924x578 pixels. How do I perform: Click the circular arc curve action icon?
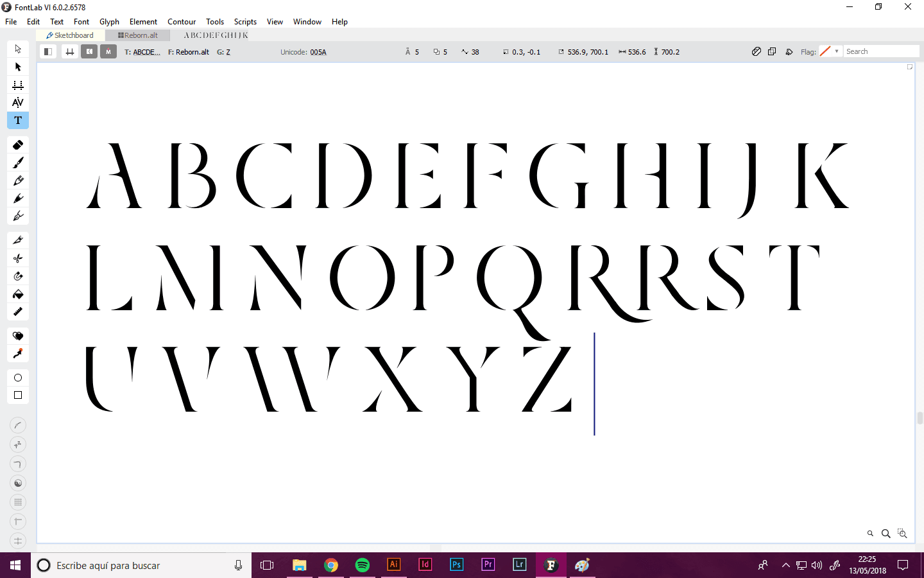point(18,425)
